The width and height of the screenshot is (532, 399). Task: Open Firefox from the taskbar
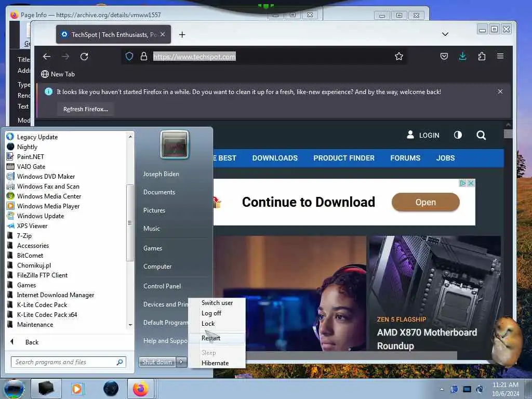[x=140, y=389]
